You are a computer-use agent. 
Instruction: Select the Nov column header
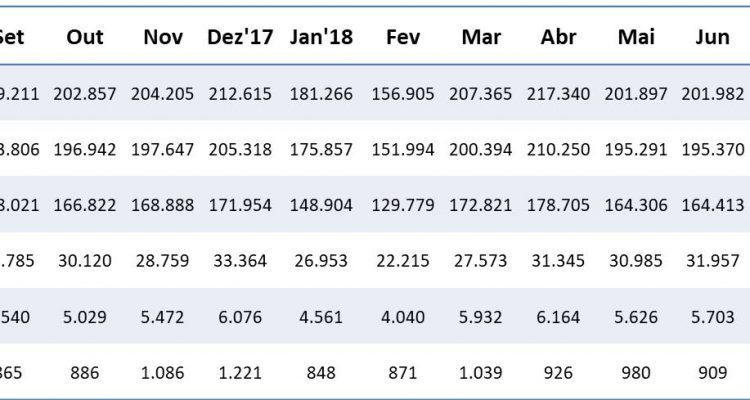(163, 37)
